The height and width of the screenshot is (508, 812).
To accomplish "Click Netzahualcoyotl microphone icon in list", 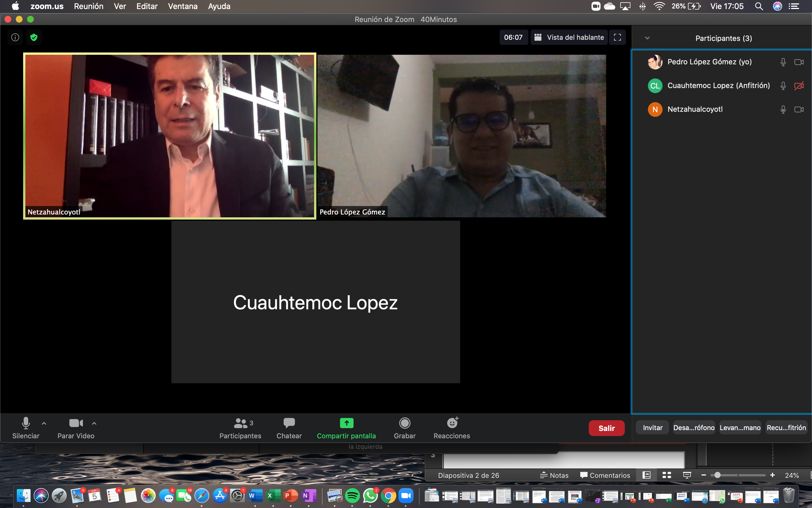I will click(783, 110).
